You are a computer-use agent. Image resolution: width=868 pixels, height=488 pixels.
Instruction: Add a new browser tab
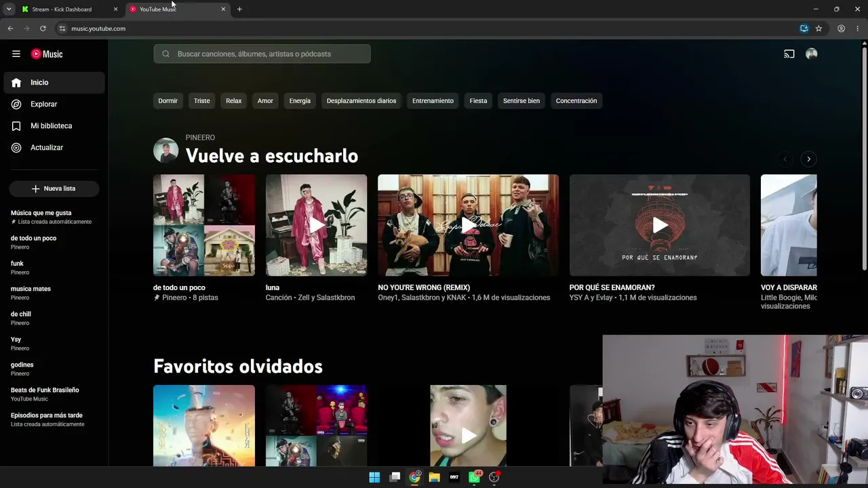pos(239,9)
